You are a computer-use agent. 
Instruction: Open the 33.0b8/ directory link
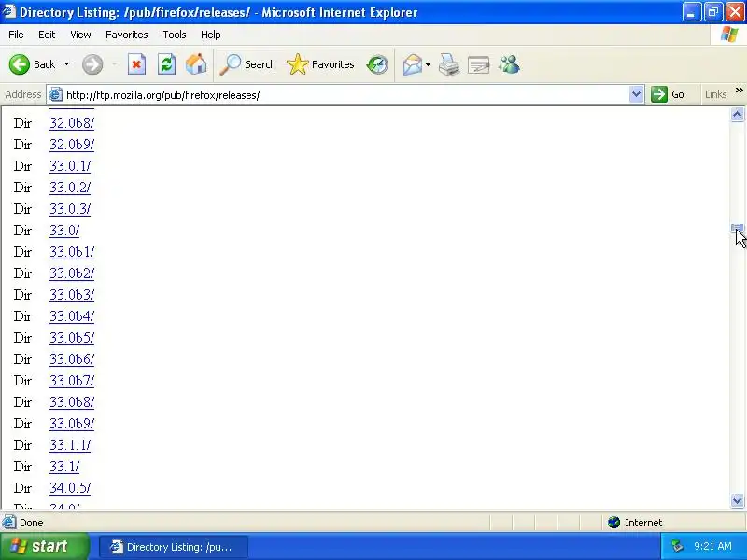(72, 402)
